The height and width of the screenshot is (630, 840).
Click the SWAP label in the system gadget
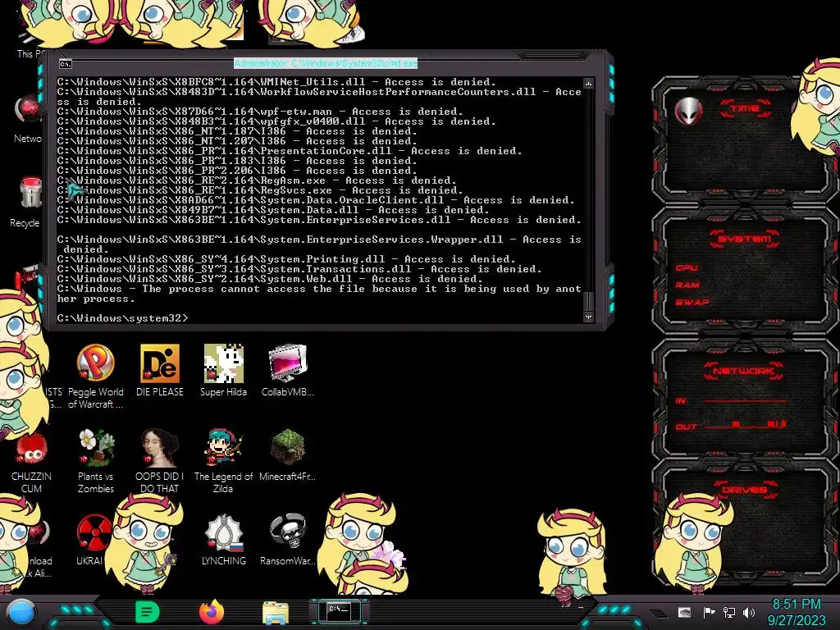coord(692,302)
